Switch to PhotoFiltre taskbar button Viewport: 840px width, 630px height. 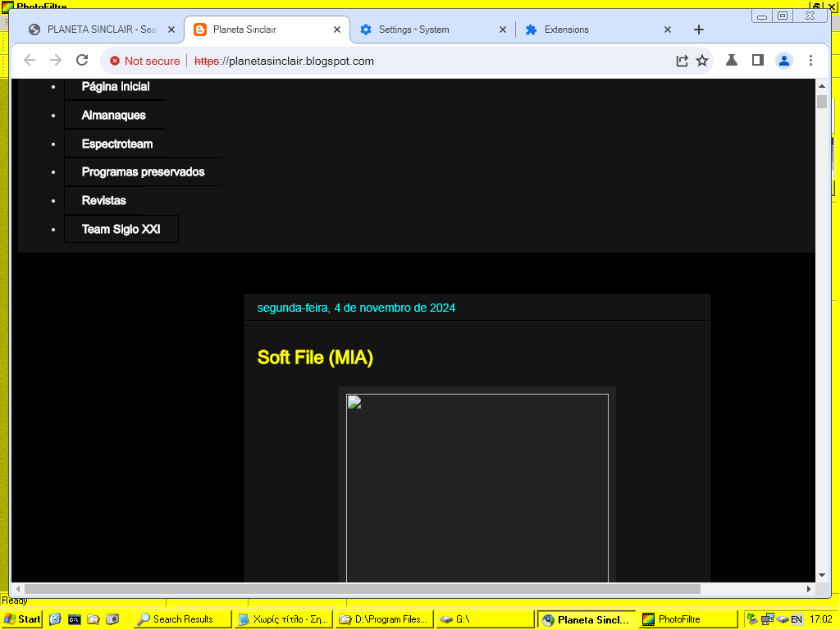pos(687,619)
